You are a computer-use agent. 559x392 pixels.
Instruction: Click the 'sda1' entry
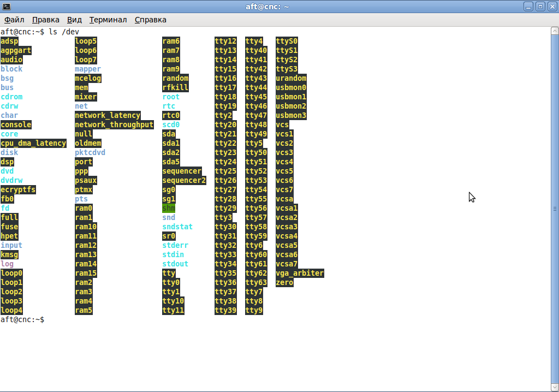pyautogui.click(x=171, y=143)
